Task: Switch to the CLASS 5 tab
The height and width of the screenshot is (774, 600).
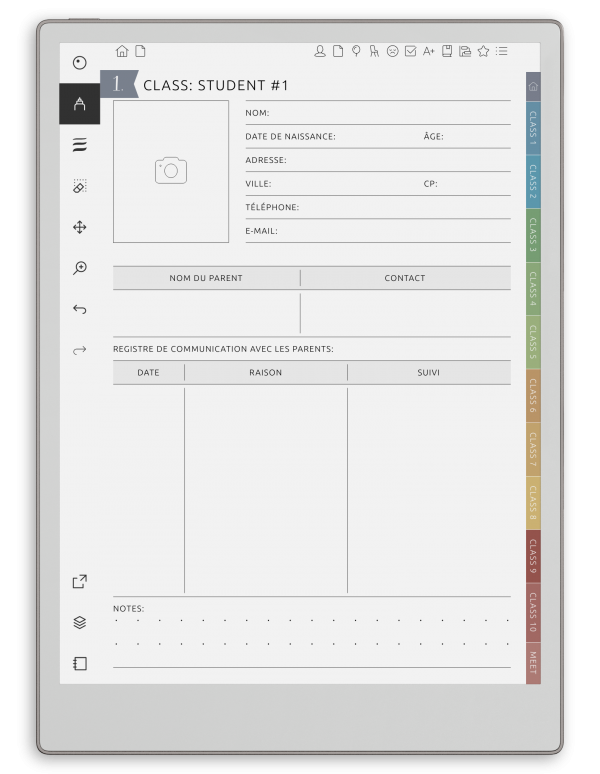Action: click(533, 343)
